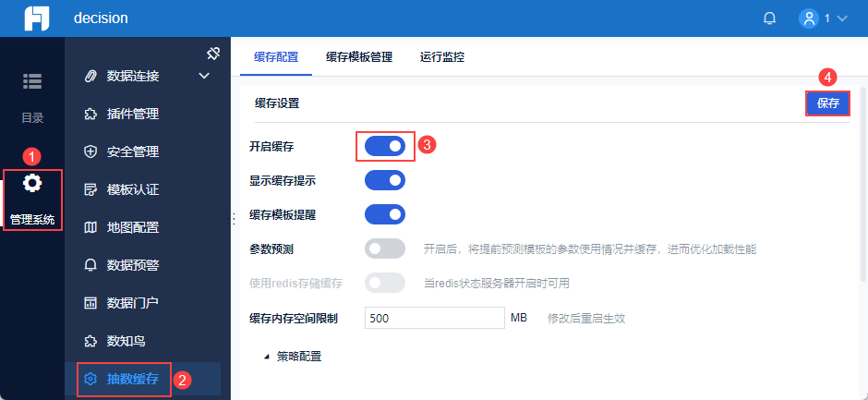The width and height of the screenshot is (868, 400).
Task: Collapse the 策略配置 section
Action: tap(268, 356)
